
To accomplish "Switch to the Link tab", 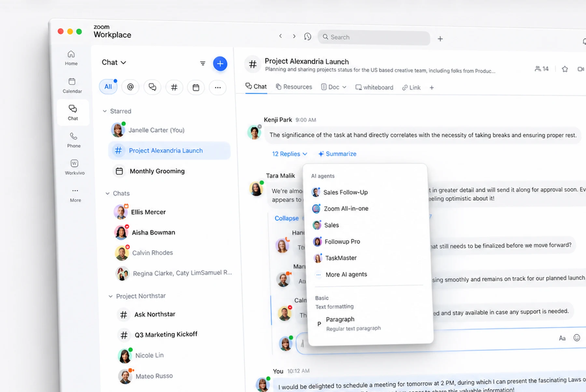I will (x=412, y=88).
